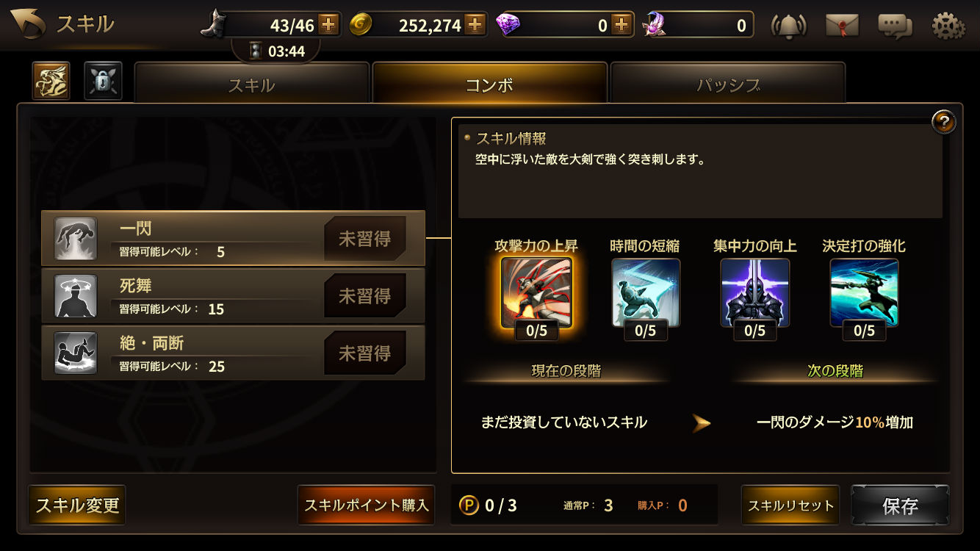980x551 pixels.
Task: Add gems with plus button
Action: (622, 25)
